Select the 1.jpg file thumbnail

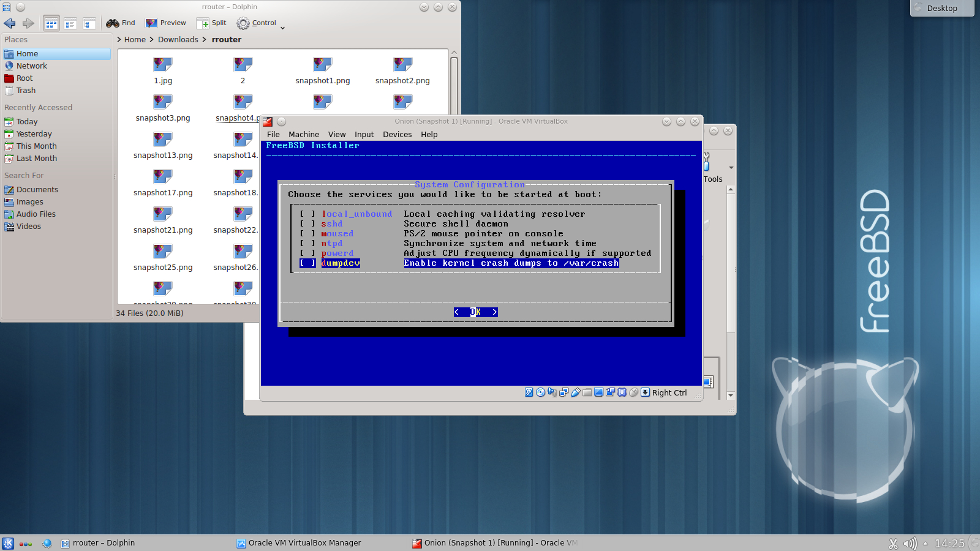[x=163, y=65]
